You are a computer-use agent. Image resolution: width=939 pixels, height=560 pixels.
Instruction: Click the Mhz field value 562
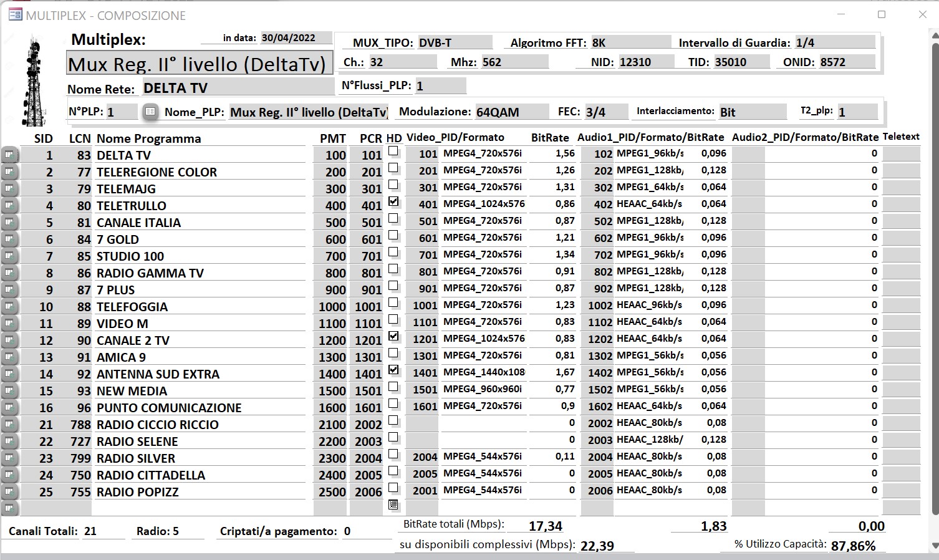(514, 62)
